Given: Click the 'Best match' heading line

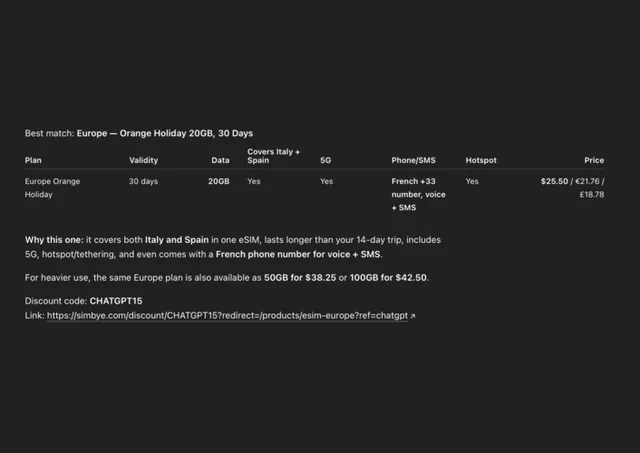Looking at the screenshot, I should 139,133.
